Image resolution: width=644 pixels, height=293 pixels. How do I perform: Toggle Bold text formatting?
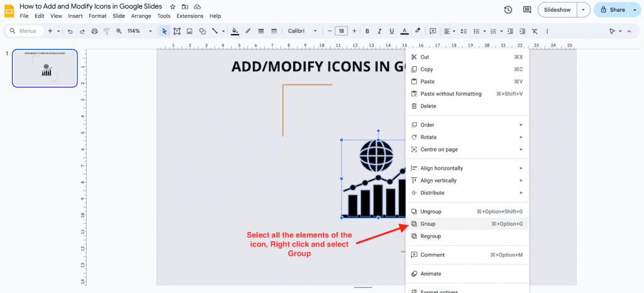367,31
